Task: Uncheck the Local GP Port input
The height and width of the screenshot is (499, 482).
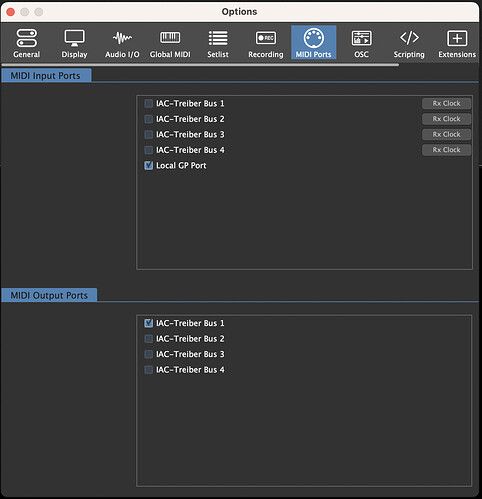Action: [149, 165]
